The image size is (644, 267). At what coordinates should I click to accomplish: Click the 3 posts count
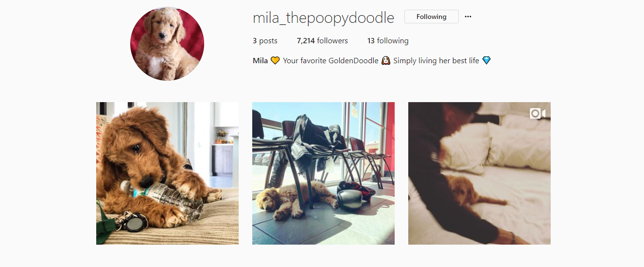265,41
